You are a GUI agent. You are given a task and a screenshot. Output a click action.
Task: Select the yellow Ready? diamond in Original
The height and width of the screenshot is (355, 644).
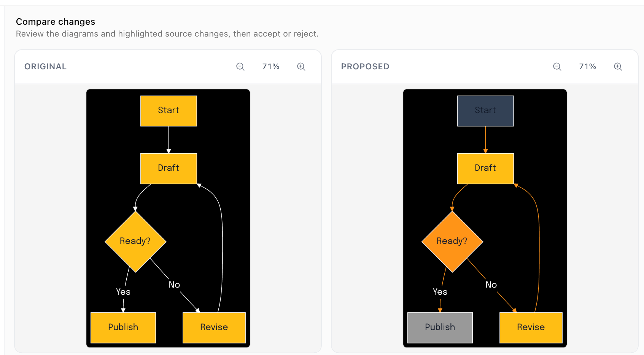[135, 241]
